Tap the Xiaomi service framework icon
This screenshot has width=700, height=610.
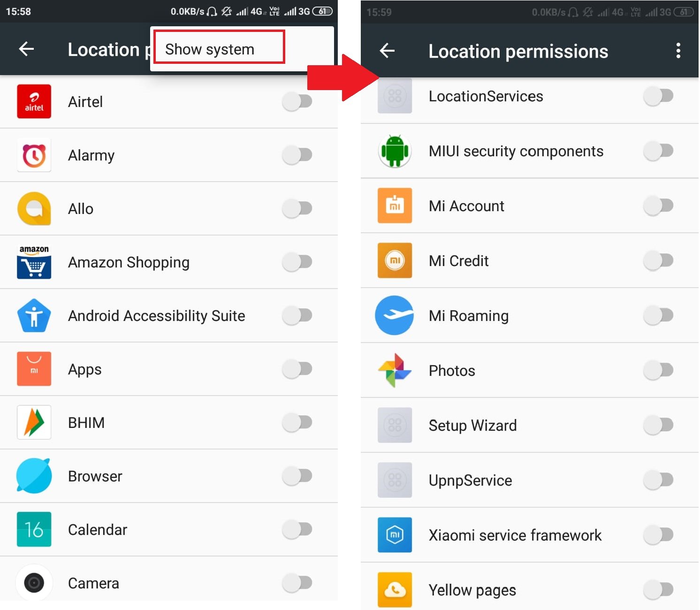coord(395,535)
